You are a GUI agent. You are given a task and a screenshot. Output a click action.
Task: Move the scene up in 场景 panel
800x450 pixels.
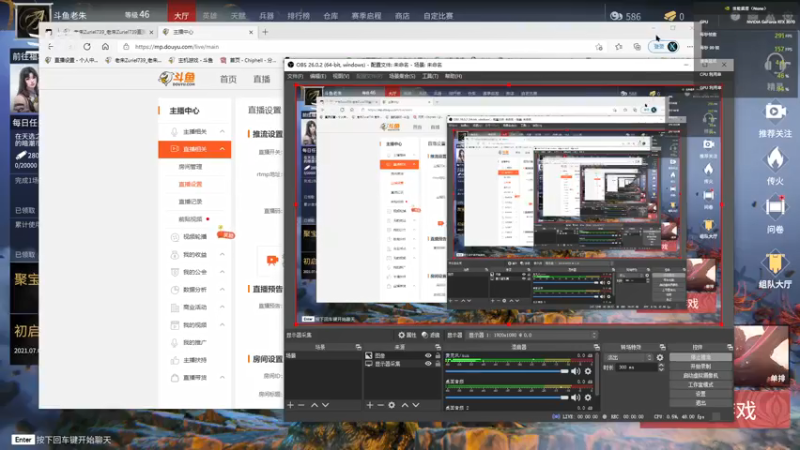click(314, 405)
